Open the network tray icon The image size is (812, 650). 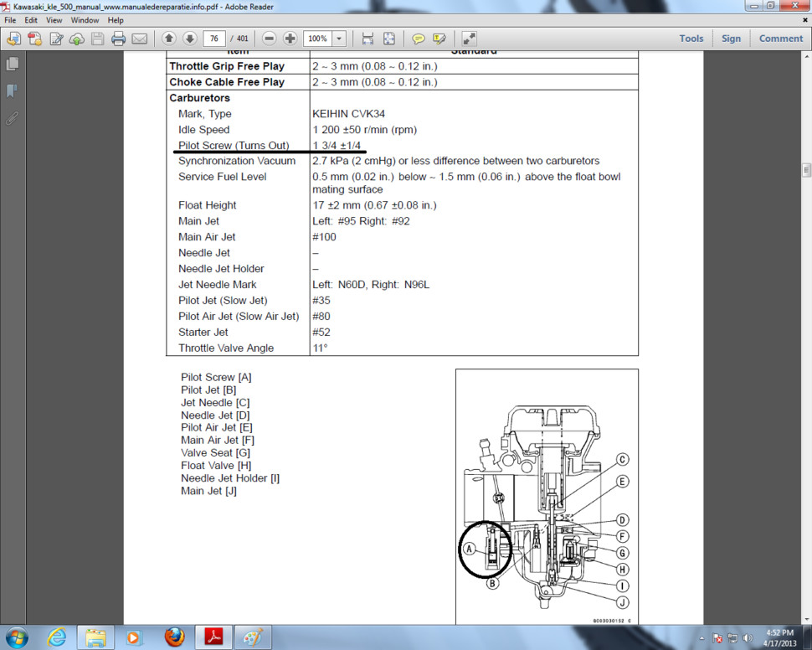pos(732,638)
